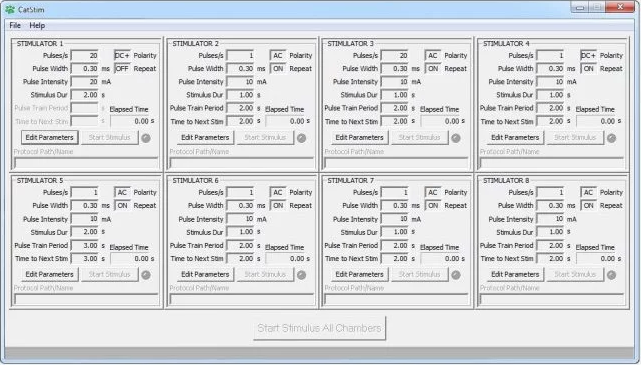Click Stimulator 1 status indicator circle

coord(146,138)
